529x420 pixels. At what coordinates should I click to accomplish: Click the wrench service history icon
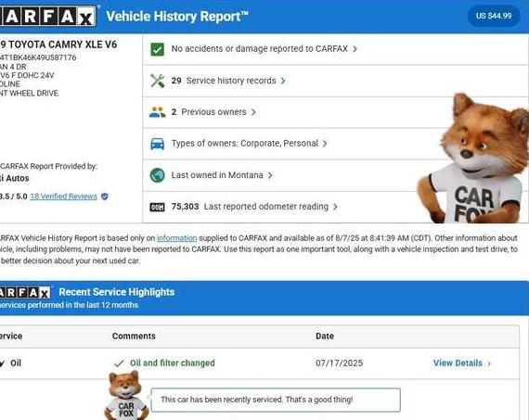[157, 81]
